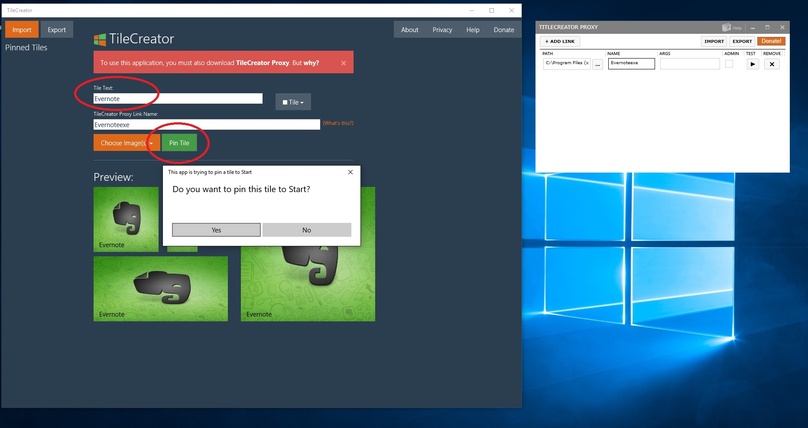The width and height of the screenshot is (808, 428).
Task: Click the orange Donate! button in Proxy
Action: coord(771,41)
